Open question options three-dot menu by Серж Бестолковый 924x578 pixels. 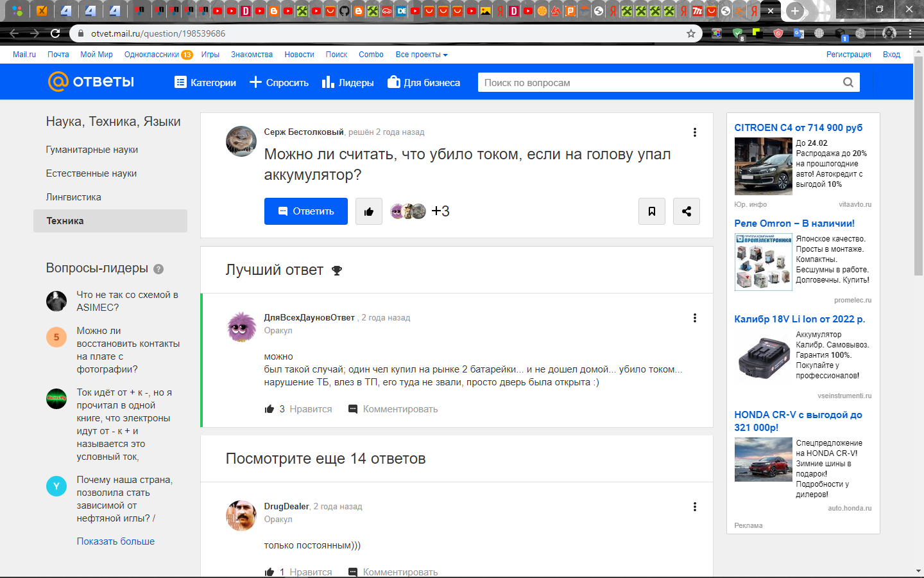[694, 132]
